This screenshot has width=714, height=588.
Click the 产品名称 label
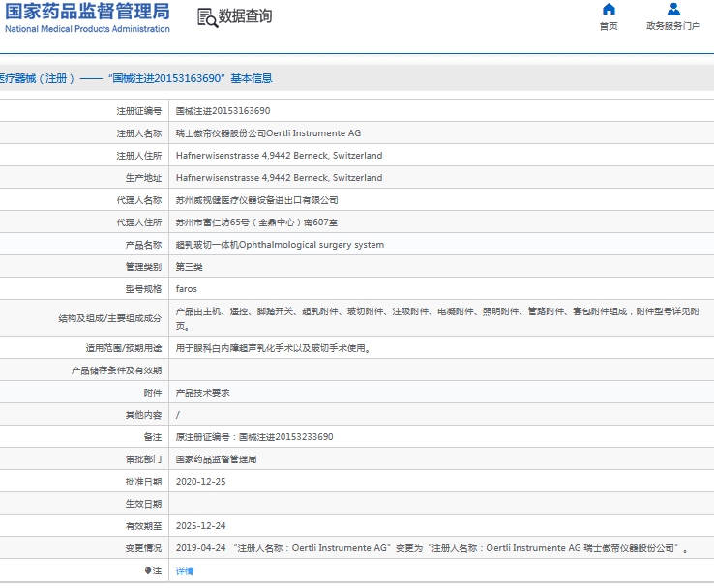tap(143, 245)
